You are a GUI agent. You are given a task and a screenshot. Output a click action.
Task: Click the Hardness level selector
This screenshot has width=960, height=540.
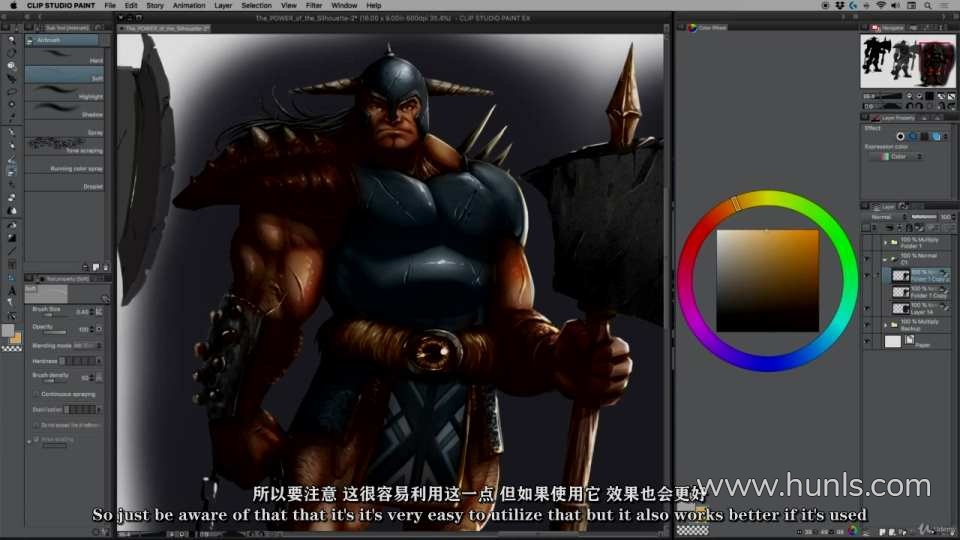(80, 361)
